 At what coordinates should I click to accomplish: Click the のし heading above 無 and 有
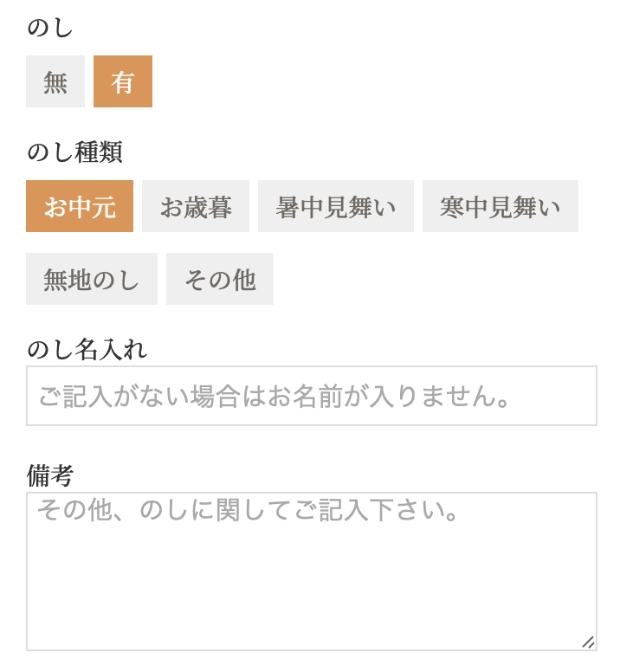tap(49, 28)
